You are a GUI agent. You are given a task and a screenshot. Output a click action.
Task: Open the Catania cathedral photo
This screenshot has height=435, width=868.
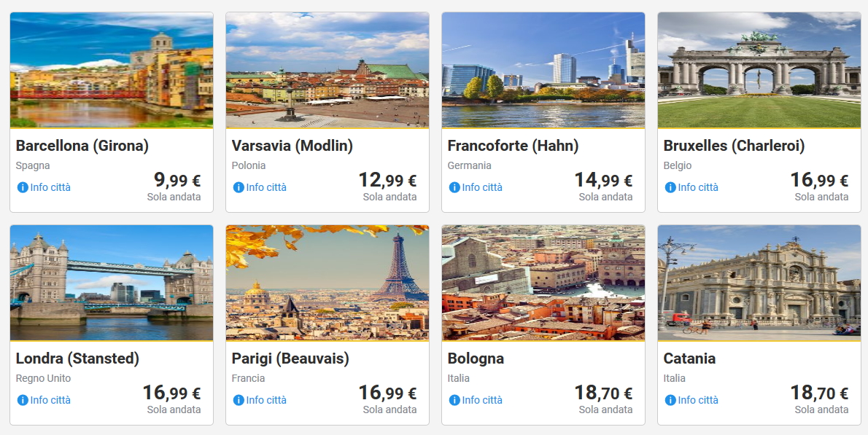(759, 283)
